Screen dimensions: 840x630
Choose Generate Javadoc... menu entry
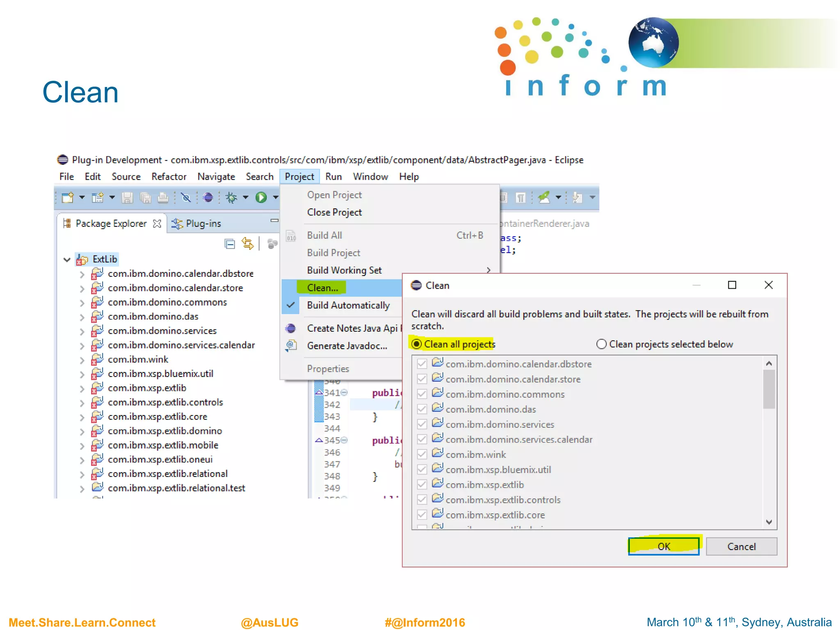[x=347, y=346]
